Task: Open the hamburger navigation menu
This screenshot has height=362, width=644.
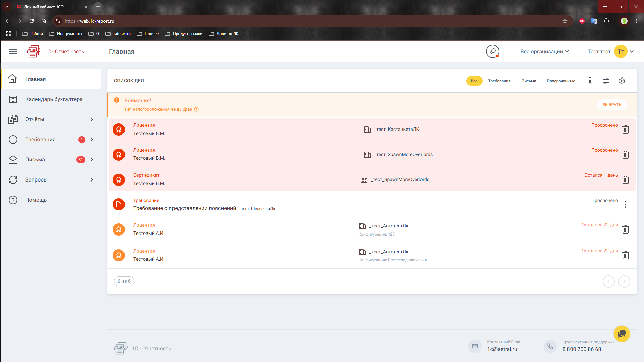Action: 13,51
